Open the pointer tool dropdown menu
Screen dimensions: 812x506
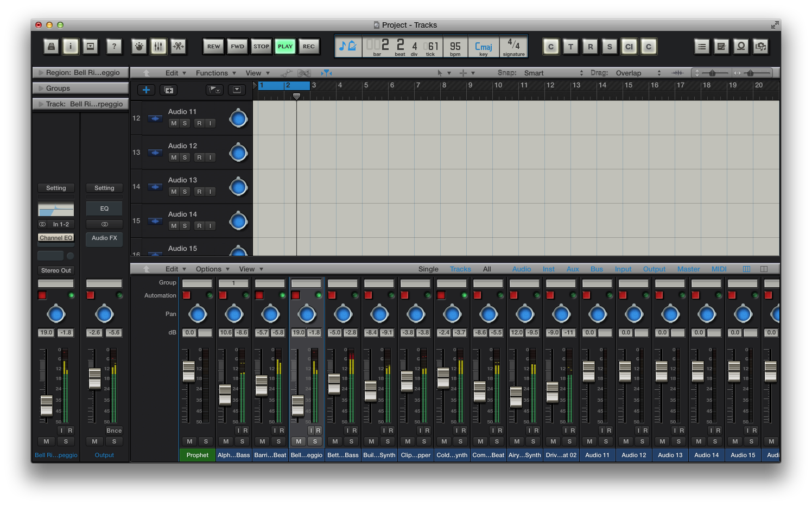[444, 73]
